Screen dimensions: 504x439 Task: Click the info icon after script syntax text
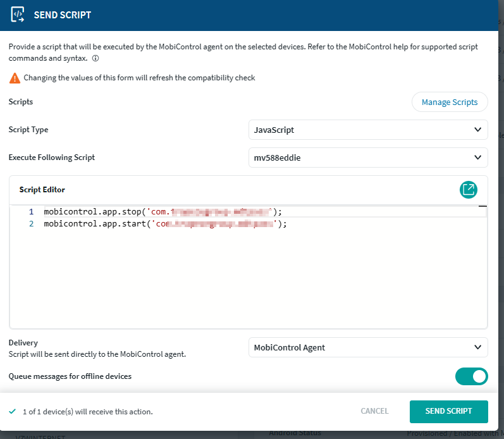[95, 58]
